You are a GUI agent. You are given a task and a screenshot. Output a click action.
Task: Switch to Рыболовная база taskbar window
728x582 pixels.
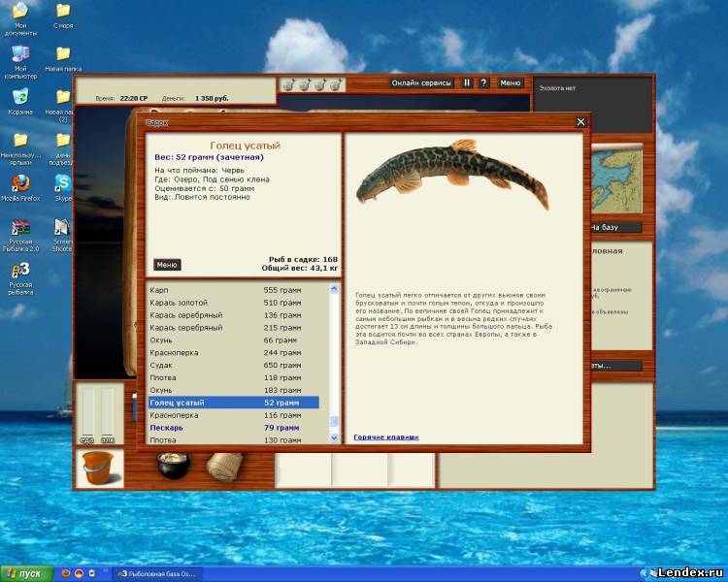click(x=158, y=573)
